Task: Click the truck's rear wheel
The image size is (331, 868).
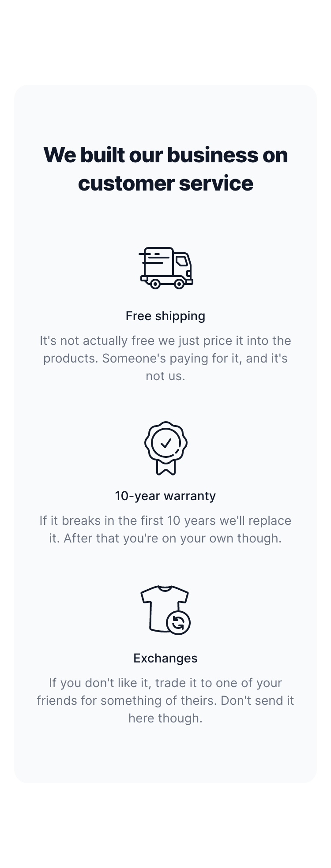Action: click(x=155, y=284)
